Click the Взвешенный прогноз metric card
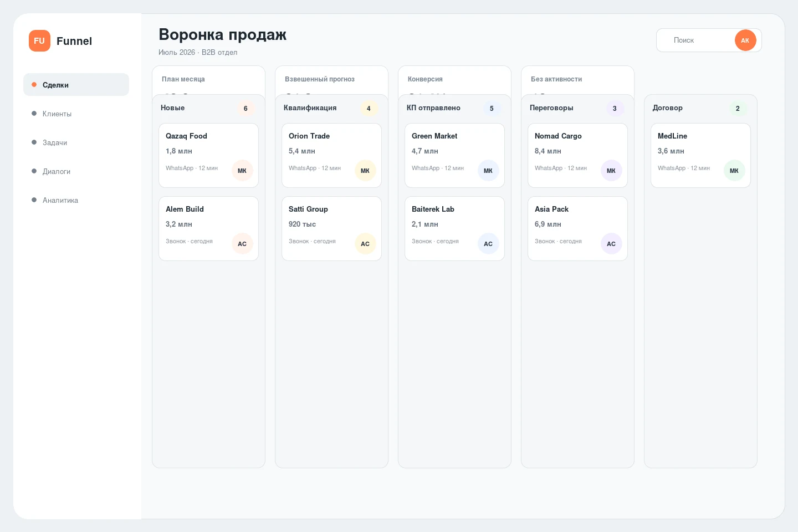798x532 pixels. tap(331, 80)
